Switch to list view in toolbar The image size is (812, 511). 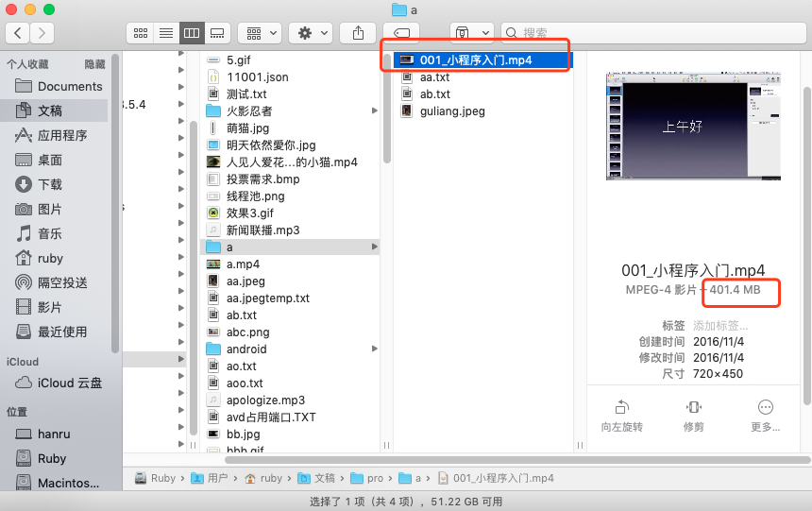(166, 33)
